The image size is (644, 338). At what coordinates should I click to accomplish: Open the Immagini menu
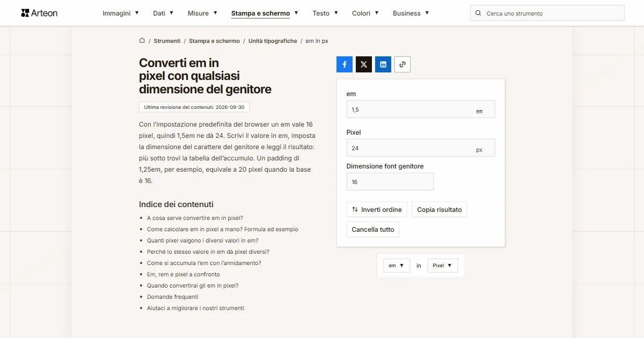121,13
